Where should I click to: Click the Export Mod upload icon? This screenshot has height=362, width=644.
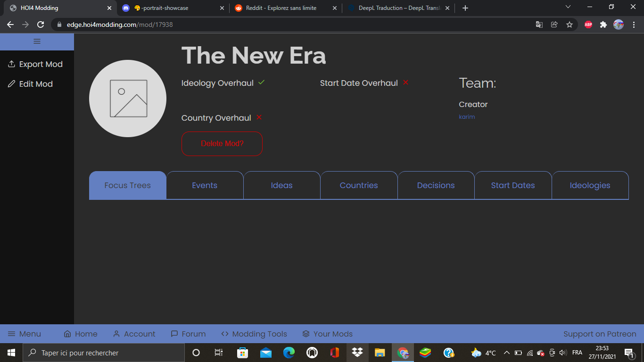12,64
